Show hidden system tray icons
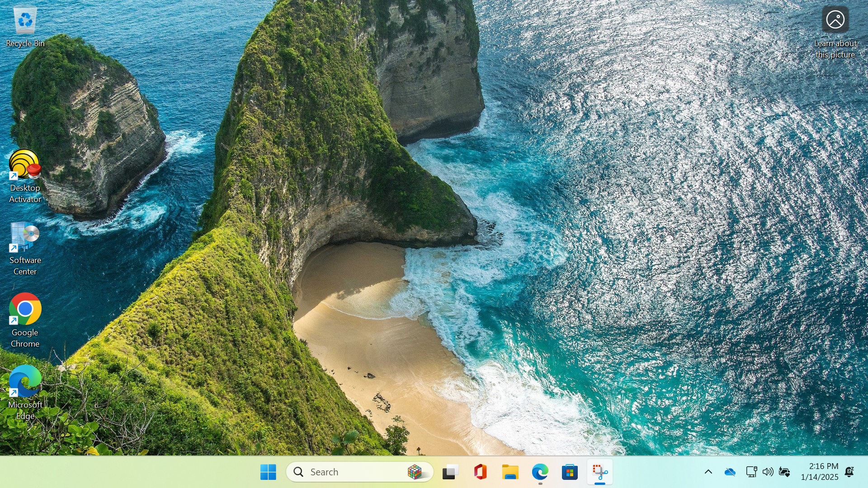The width and height of the screenshot is (868, 488). 708,472
